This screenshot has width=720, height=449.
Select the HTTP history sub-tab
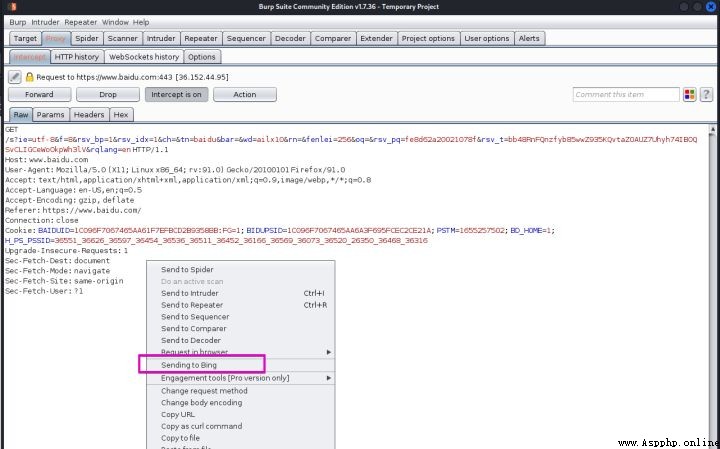click(x=77, y=57)
